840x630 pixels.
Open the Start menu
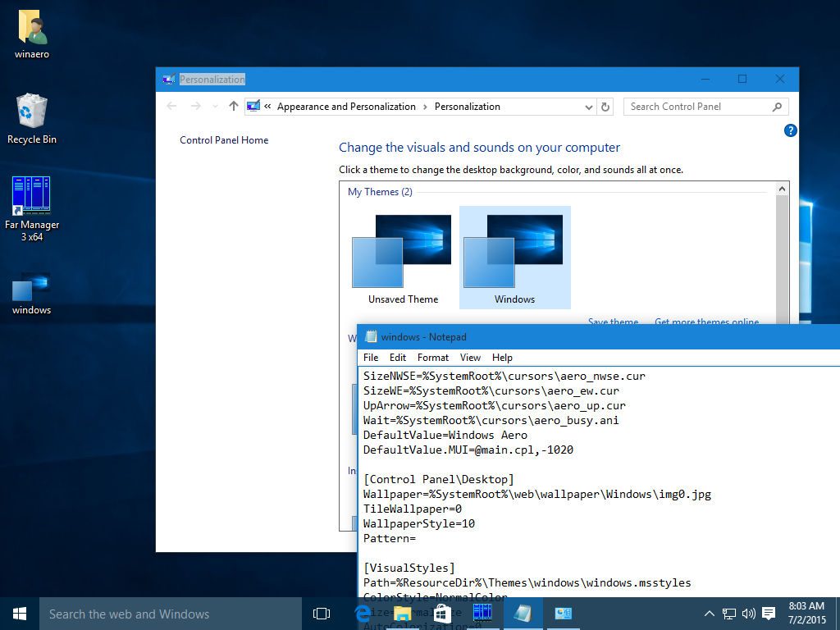[19, 613]
